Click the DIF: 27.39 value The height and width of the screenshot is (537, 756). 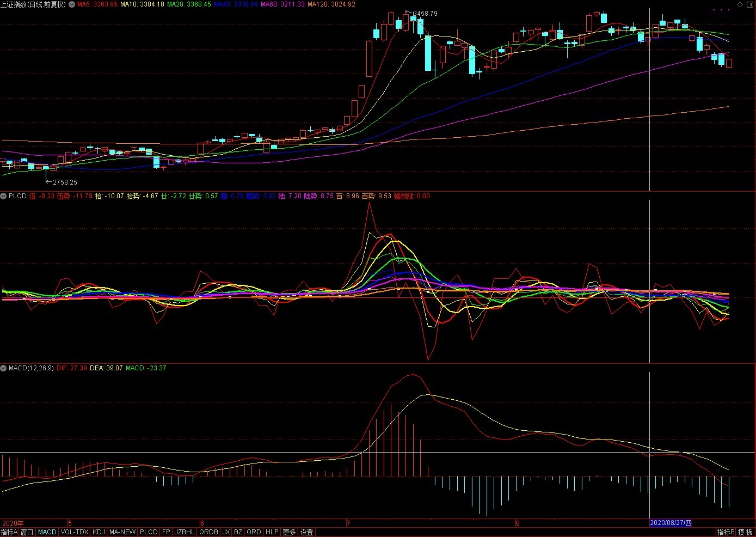72,368
